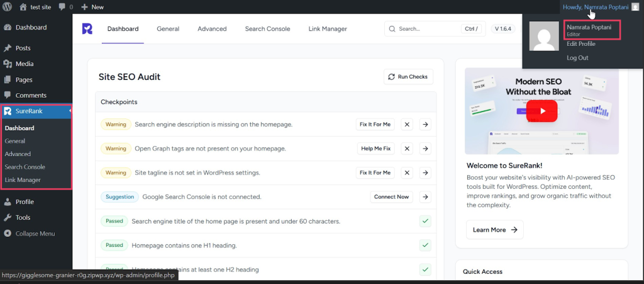The image size is (644, 284).
Task: Click the New content button
Action: click(x=92, y=6)
